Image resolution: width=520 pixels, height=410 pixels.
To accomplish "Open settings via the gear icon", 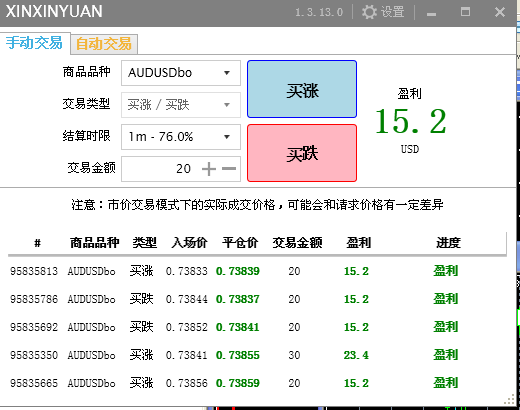I will click(x=369, y=12).
